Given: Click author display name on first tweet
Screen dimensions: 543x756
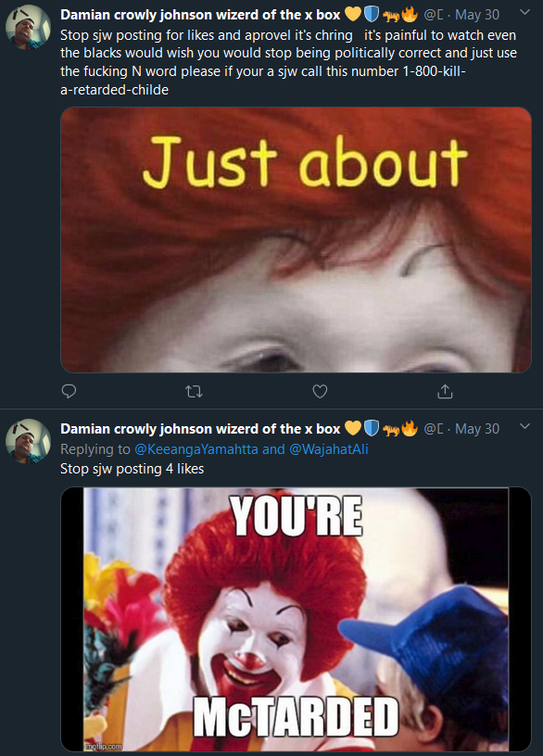Looking at the screenshot, I should pos(200,15).
